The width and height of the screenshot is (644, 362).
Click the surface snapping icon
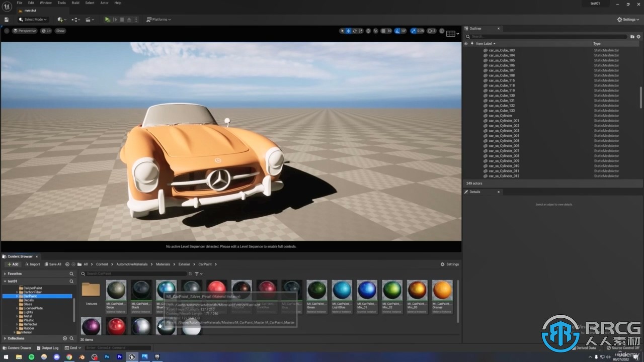(x=375, y=31)
